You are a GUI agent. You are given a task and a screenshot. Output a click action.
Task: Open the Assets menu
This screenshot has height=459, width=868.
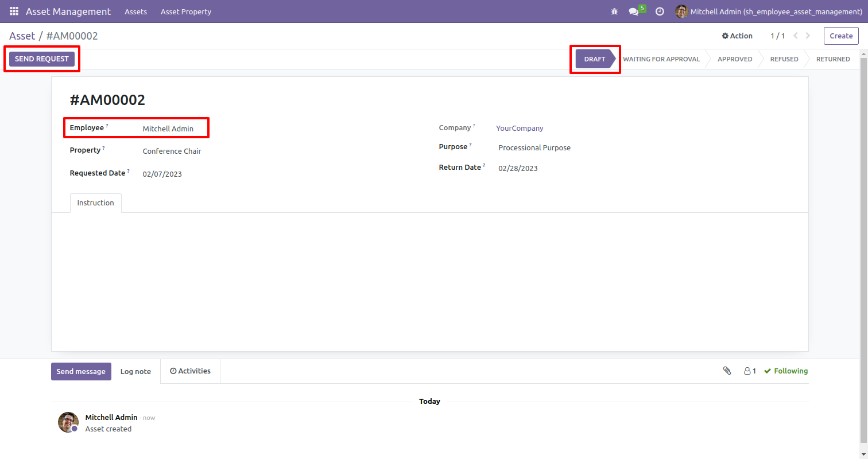pyautogui.click(x=135, y=11)
